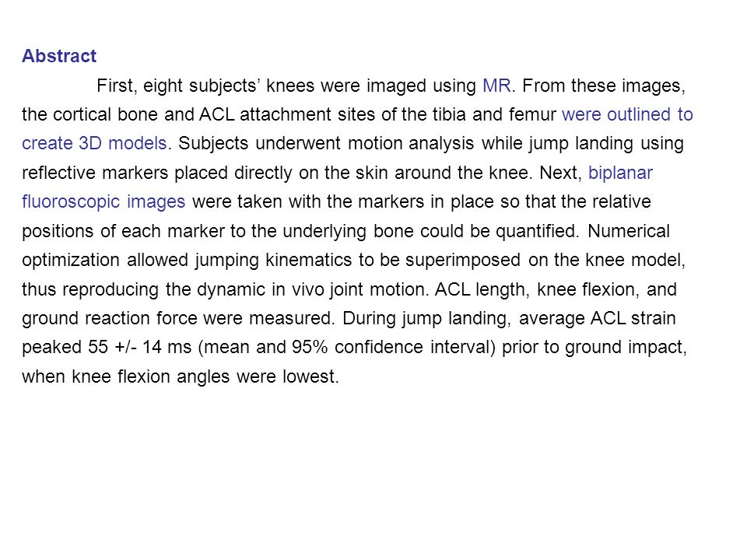Click the '55 +/- 14 ms' value
This screenshot has width=747, height=560.
click(x=139, y=347)
